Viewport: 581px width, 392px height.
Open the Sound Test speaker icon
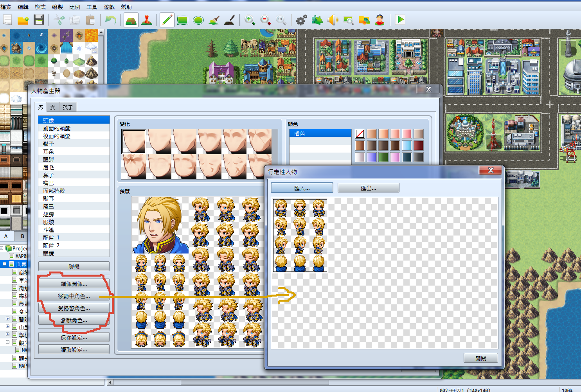333,20
